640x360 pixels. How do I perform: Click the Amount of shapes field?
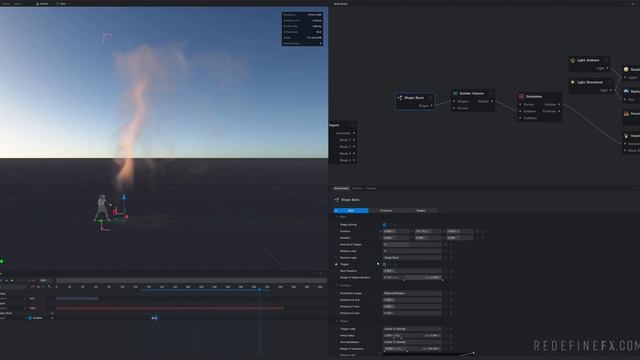pos(412,244)
